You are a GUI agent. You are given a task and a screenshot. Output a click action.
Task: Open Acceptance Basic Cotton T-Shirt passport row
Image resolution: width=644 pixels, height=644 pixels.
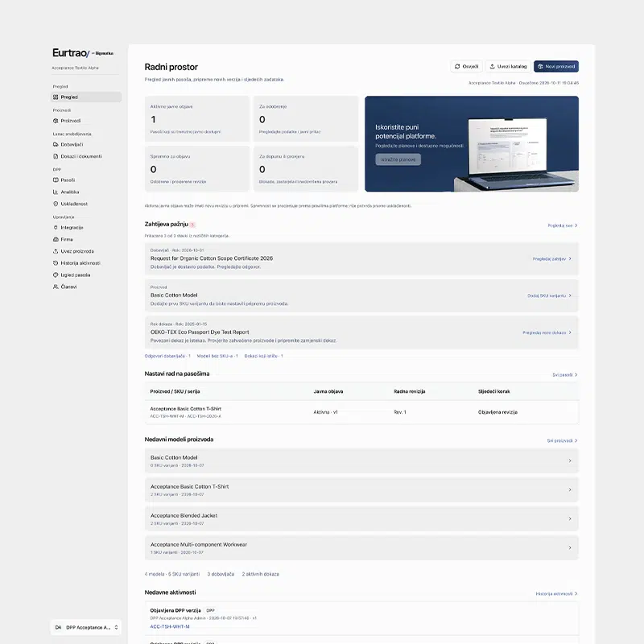(x=361, y=412)
